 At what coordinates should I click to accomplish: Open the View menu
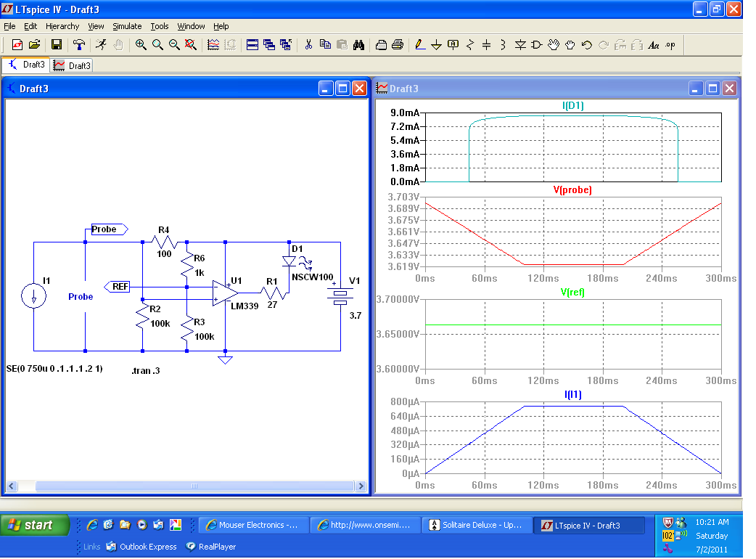pos(96,26)
